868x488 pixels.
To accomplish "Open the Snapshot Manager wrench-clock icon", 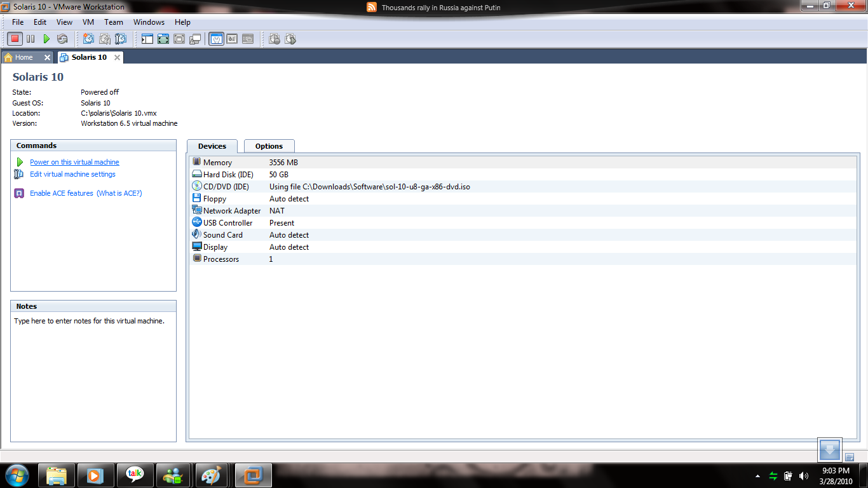I will pos(121,39).
